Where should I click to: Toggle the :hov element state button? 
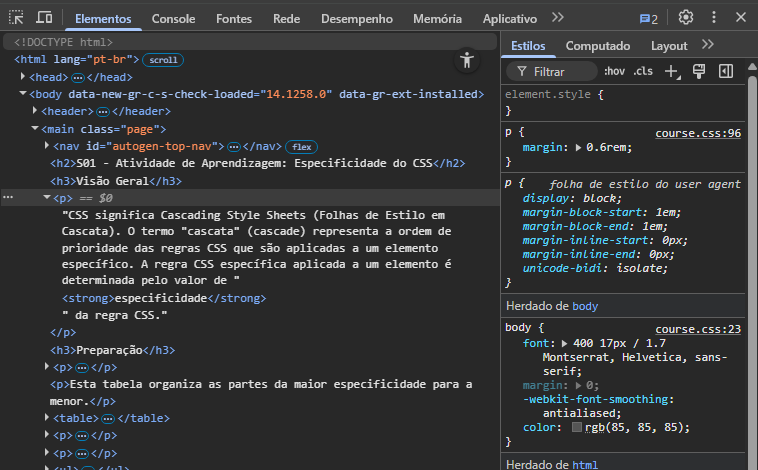(614, 72)
